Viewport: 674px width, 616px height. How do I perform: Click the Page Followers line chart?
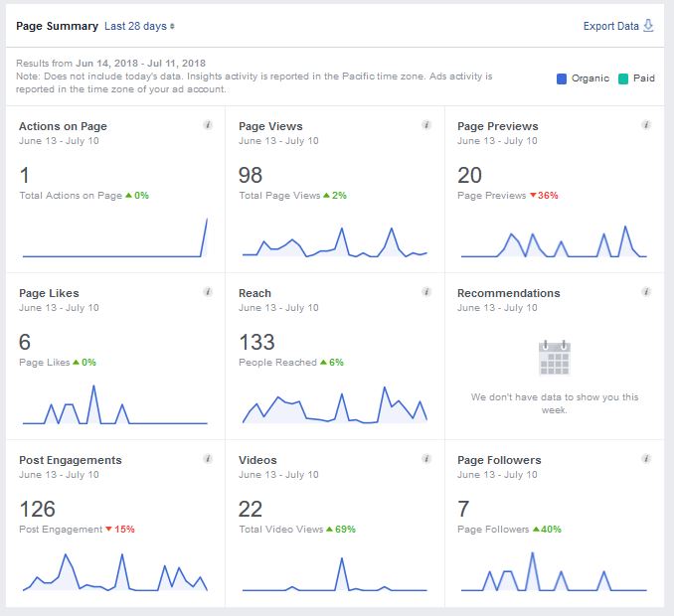(x=554, y=571)
